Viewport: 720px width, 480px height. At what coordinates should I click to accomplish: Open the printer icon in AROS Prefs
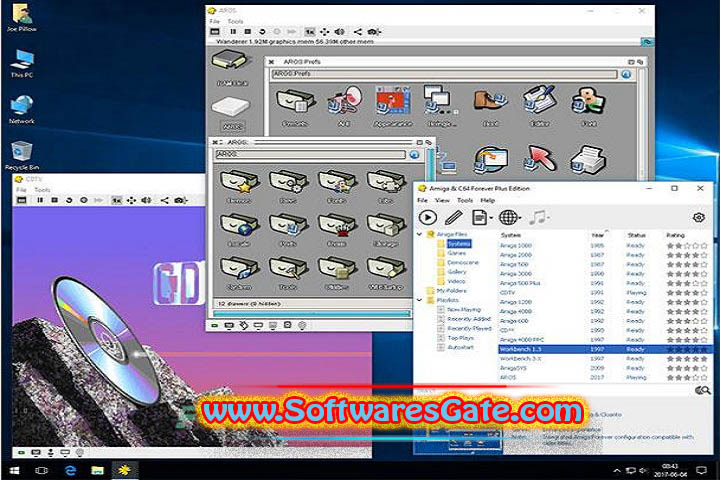[588, 160]
